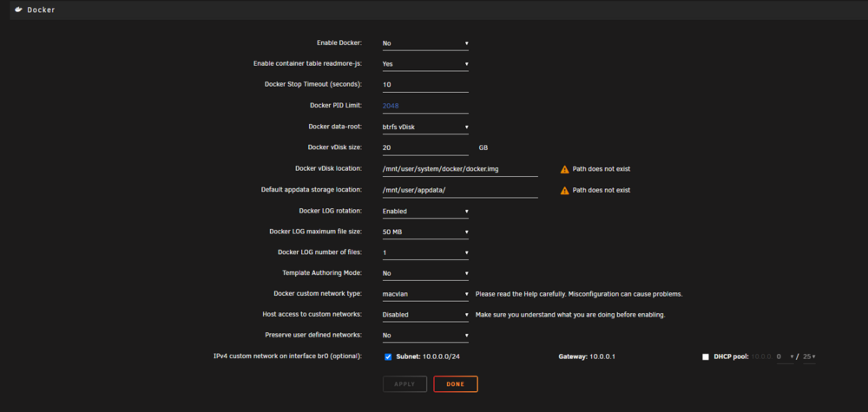Click the Docker vDisk location path field
The height and width of the screenshot is (412, 868).
(460, 168)
